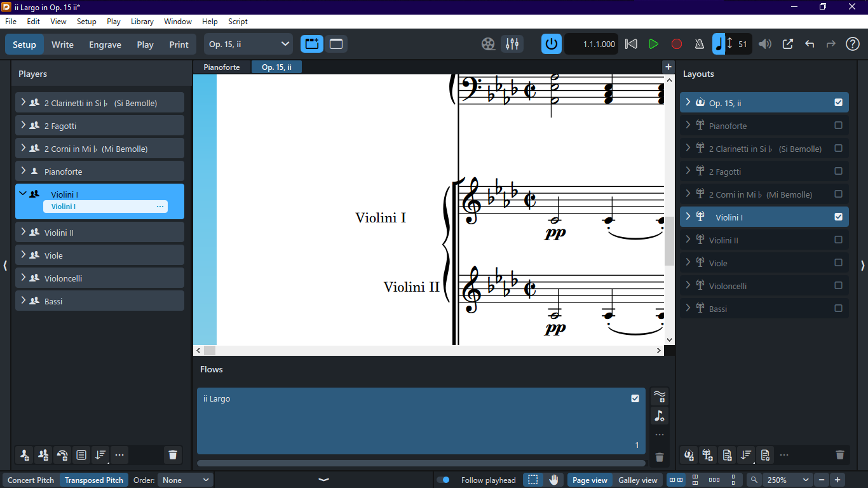This screenshot has height=488, width=868.
Task: Add a full score layout icon
Action: point(689,454)
